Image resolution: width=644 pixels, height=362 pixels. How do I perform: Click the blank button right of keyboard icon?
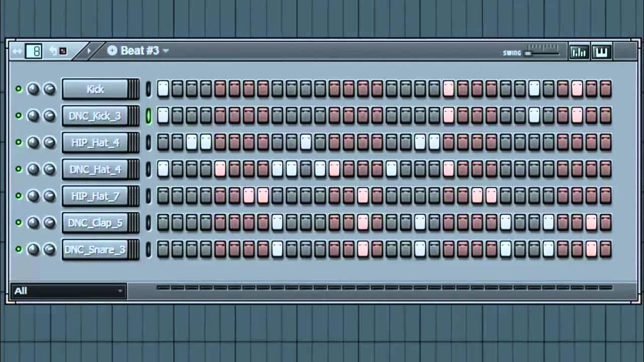(625, 52)
